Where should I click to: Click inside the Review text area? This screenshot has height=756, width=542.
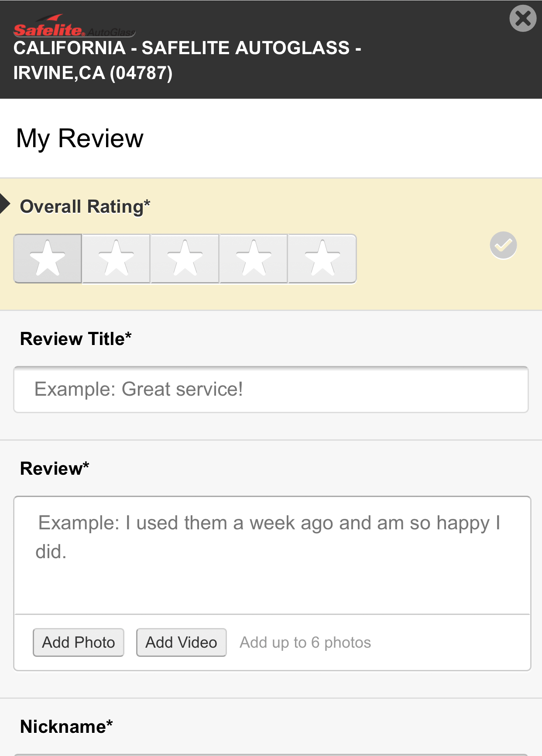click(x=272, y=555)
